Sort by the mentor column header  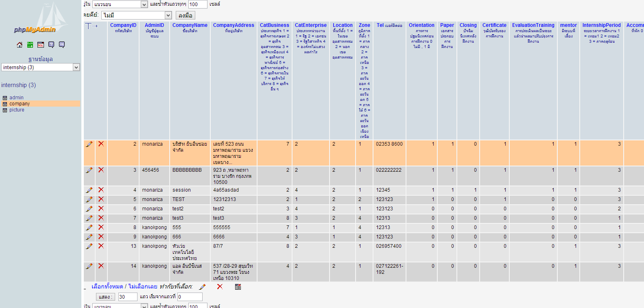[x=568, y=25]
